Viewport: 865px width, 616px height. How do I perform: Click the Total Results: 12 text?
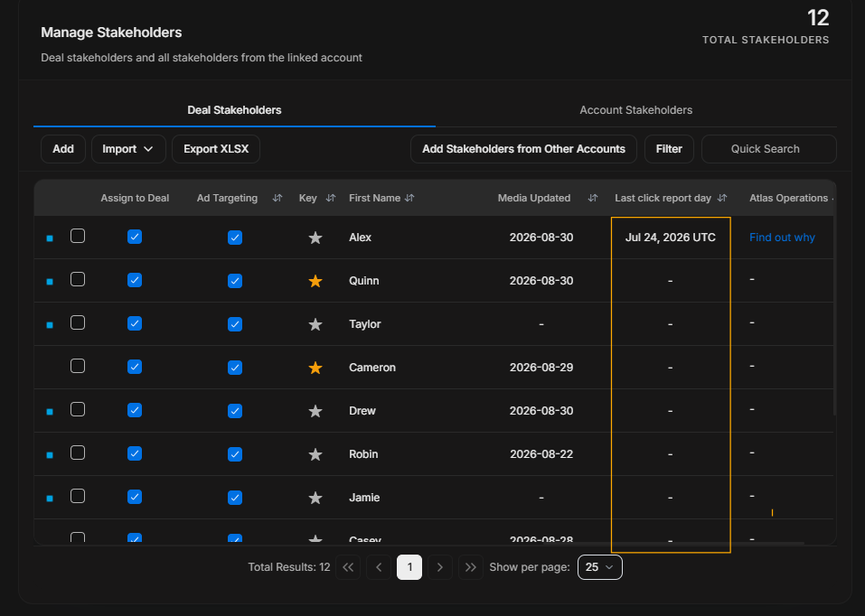coord(289,567)
